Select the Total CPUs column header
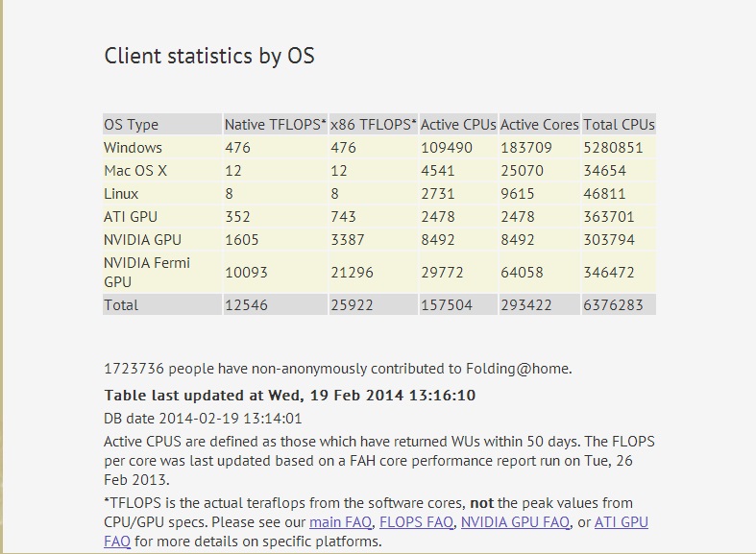 [619, 124]
